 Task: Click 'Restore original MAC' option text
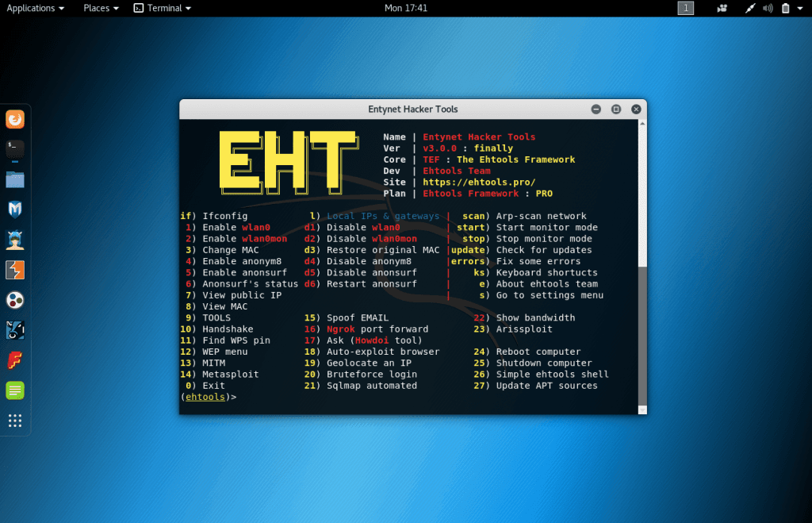pyautogui.click(x=383, y=250)
